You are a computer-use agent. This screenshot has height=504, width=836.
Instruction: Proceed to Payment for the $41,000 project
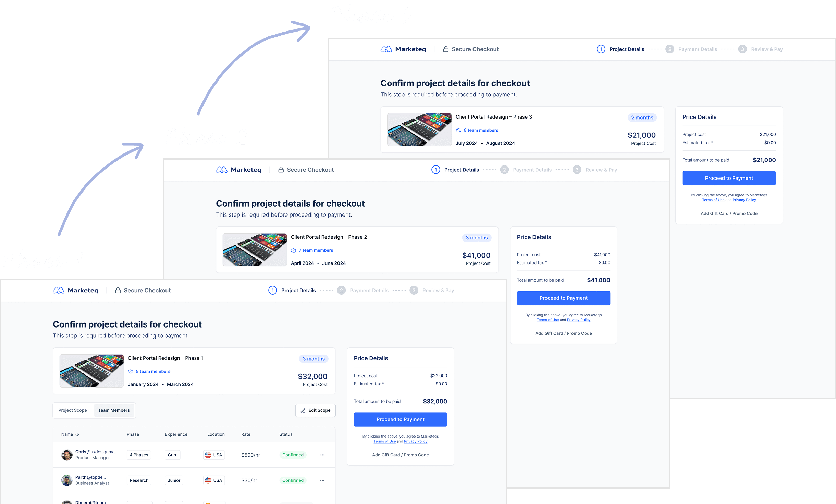564,298
